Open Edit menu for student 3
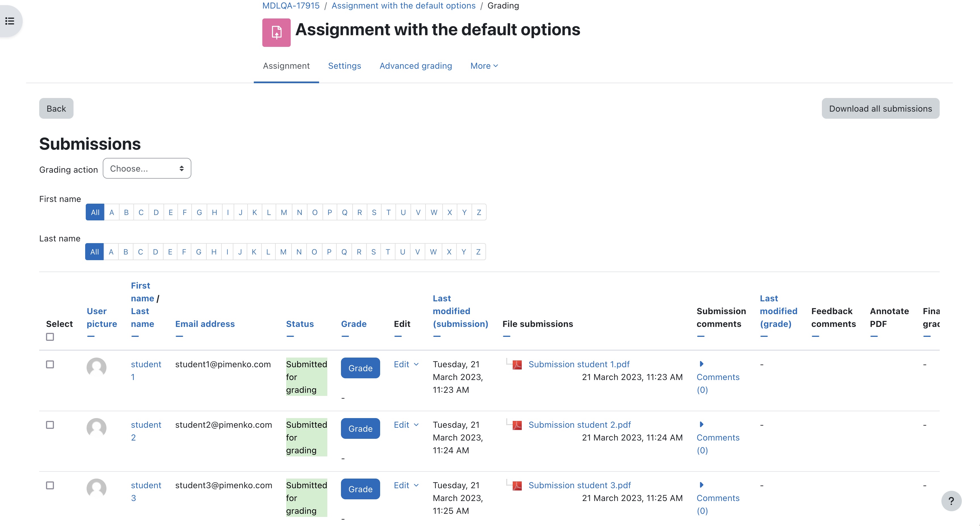 pos(406,485)
